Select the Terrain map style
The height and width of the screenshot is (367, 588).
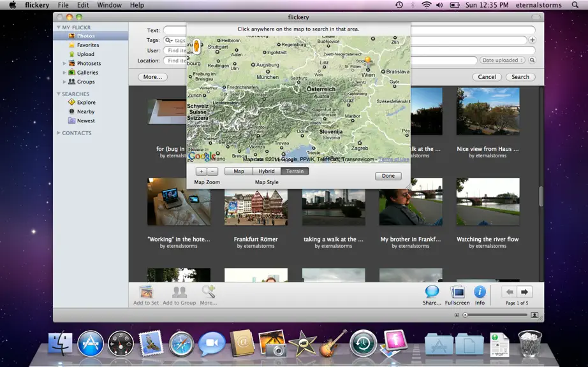[295, 171]
